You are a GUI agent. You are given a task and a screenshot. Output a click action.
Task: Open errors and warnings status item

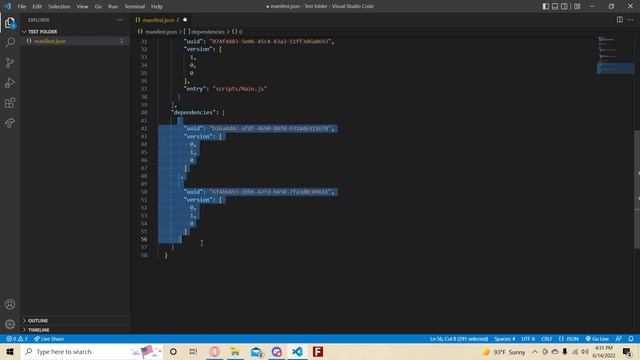16,339
